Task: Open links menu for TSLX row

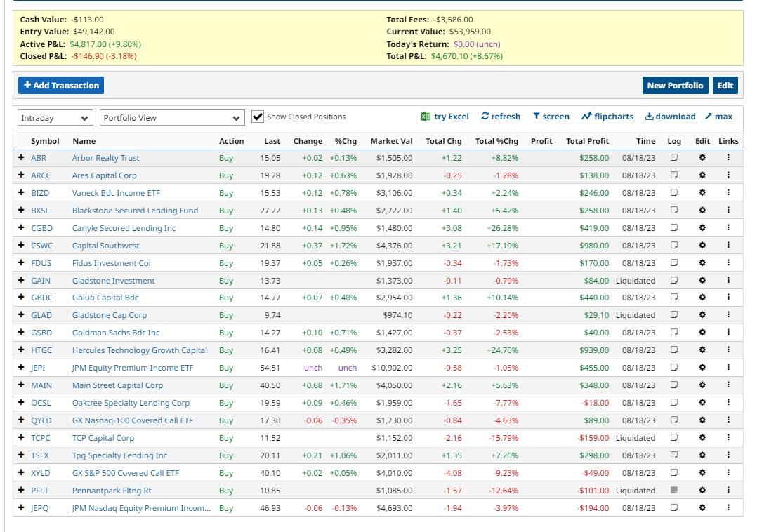Action: click(x=728, y=455)
